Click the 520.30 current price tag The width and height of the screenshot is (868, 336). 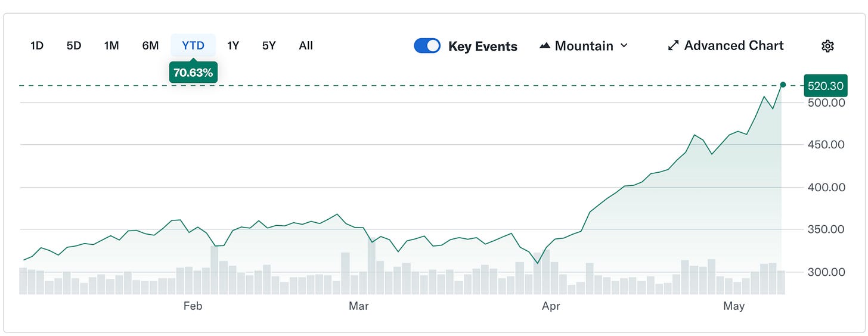click(824, 86)
